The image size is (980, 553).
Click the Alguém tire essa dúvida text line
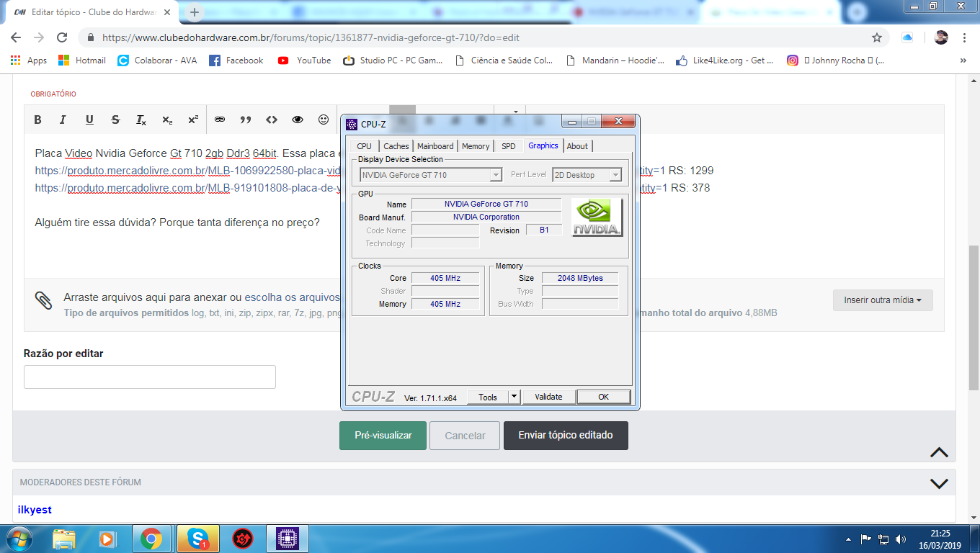(177, 222)
